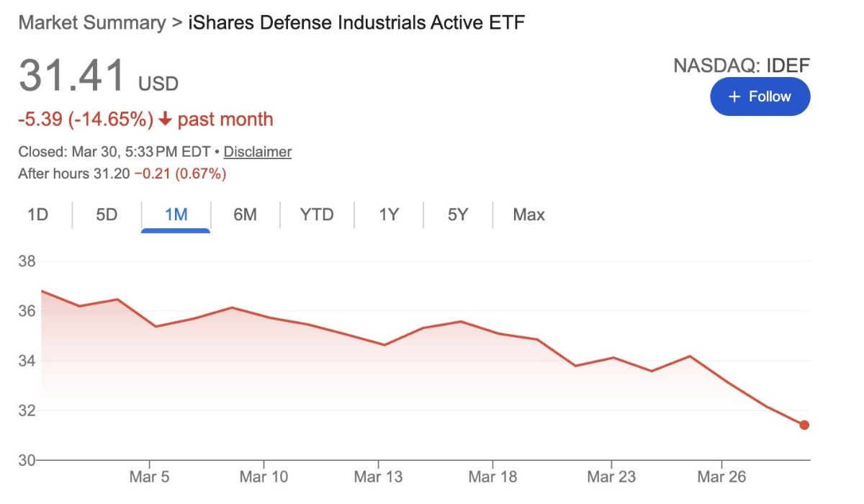Show the 5Y chart range
The image size is (864, 504).
[x=458, y=215]
